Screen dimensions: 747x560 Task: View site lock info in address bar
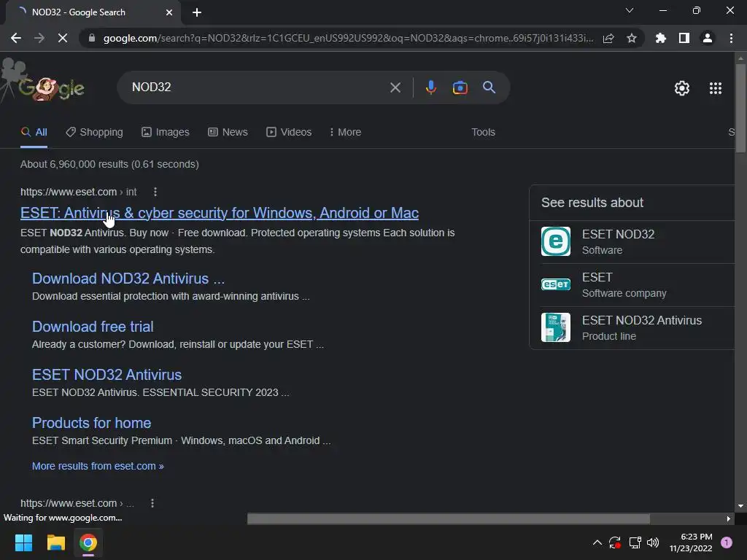click(x=92, y=38)
